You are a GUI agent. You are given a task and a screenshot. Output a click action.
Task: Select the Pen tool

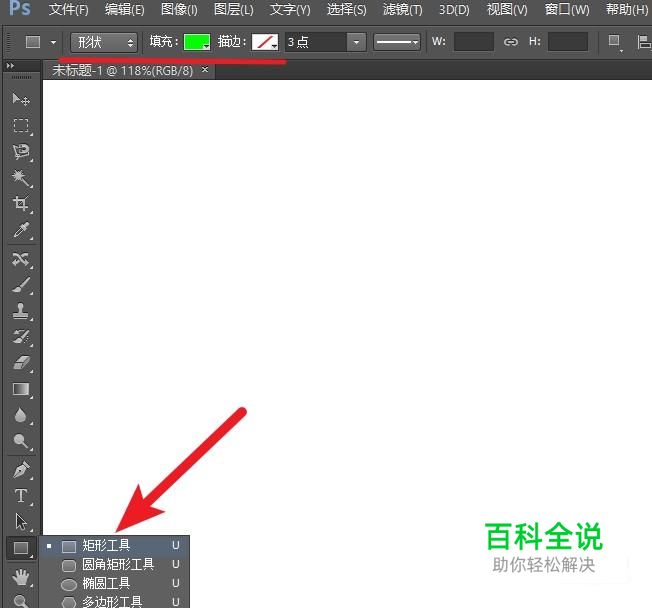click(x=20, y=469)
